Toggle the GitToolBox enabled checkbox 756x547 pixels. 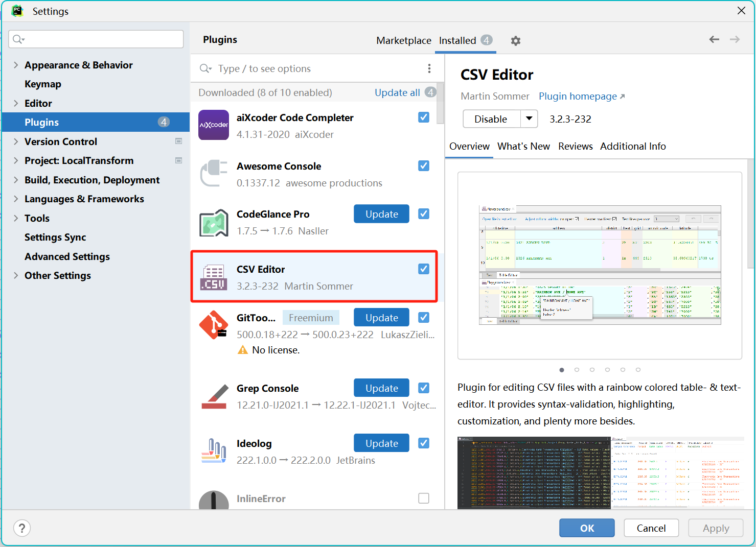point(424,318)
